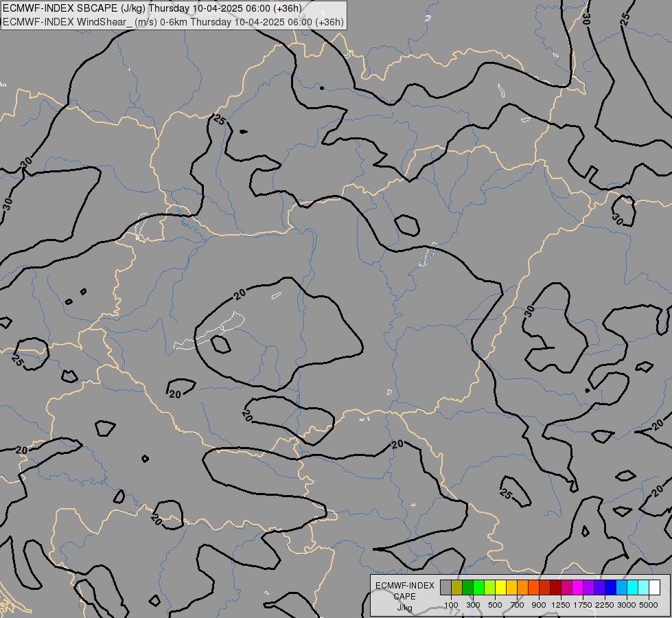Select the bright green swatch right of 300
The width and height of the screenshot is (672, 618).
(x=478, y=588)
